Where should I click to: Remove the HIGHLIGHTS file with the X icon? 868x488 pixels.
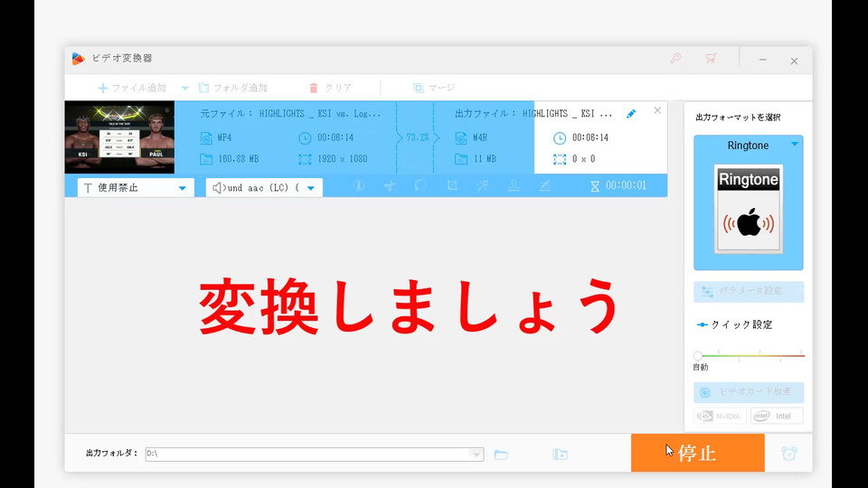click(x=657, y=110)
